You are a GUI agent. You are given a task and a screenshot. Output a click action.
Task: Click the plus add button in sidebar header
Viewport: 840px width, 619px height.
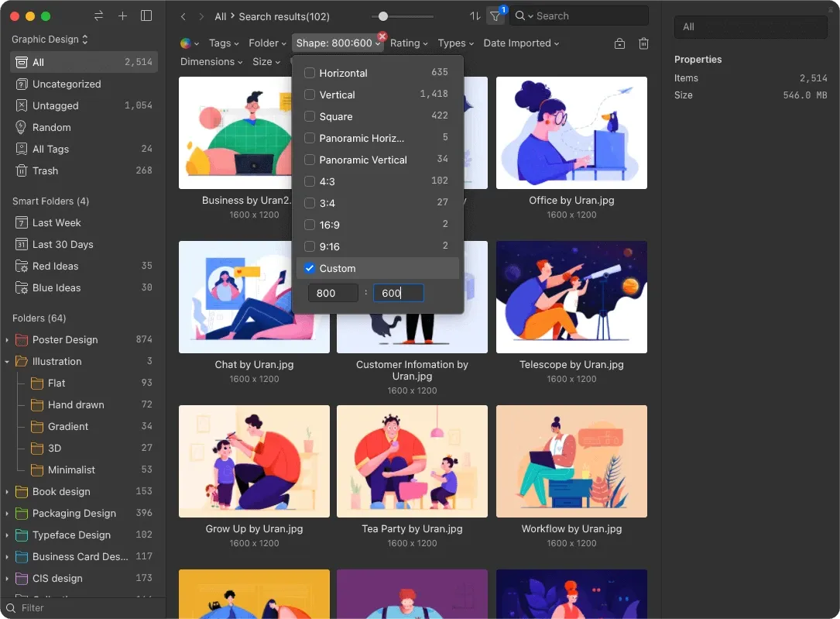tap(122, 16)
